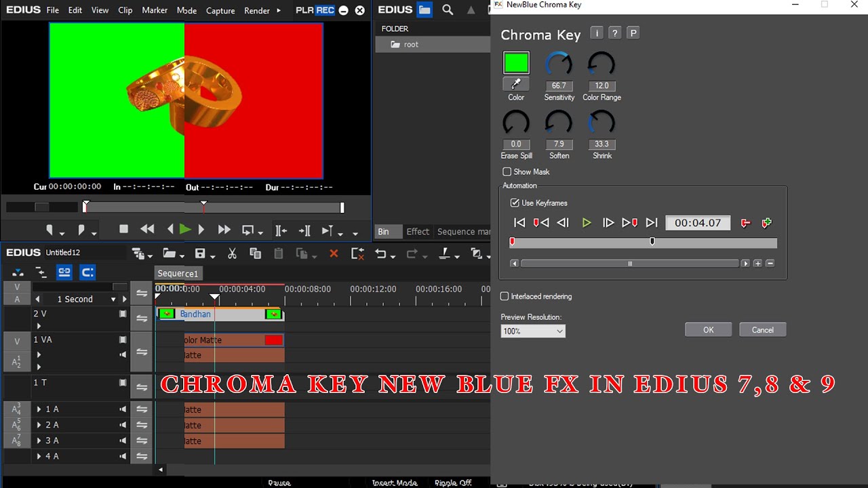Expand the 1 A audio track

click(x=39, y=409)
